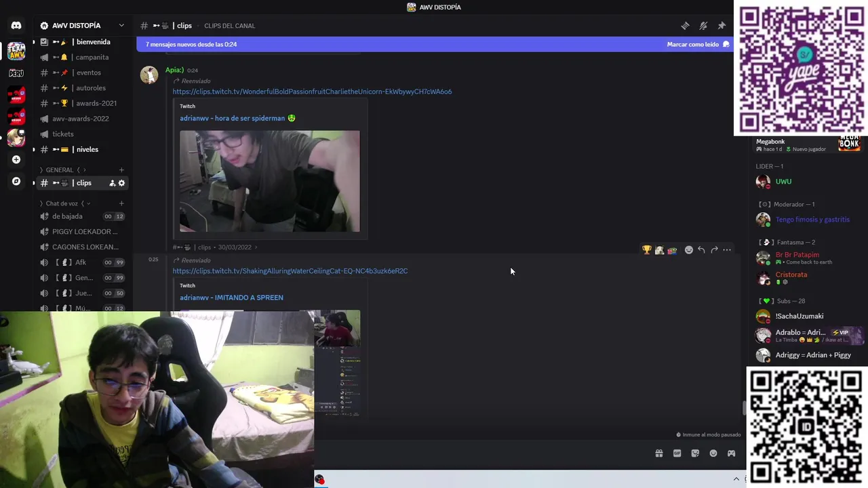Open the WonderfulBoldPassionfruit Twitch clip link

click(312, 91)
